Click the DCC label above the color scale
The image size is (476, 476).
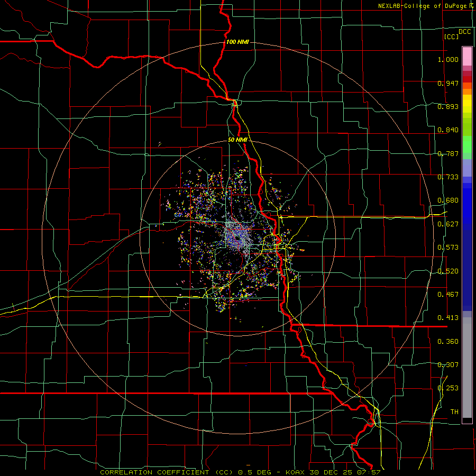click(x=464, y=32)
